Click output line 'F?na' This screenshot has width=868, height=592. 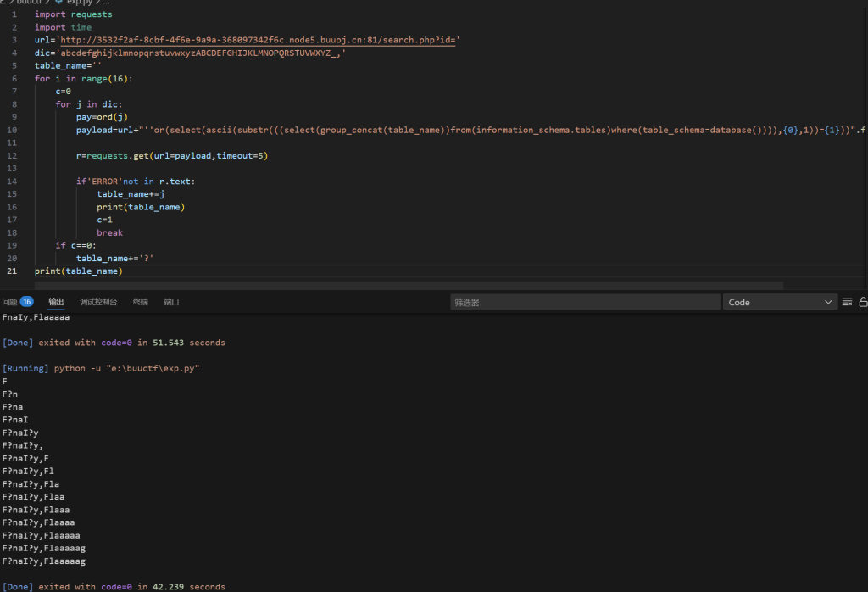coord(13,407)
